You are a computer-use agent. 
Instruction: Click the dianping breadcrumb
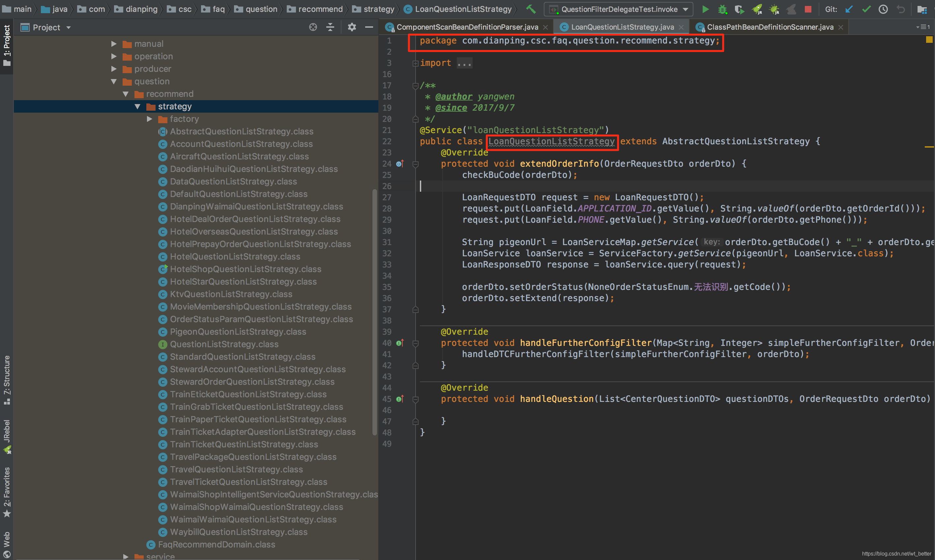(136, 9)
